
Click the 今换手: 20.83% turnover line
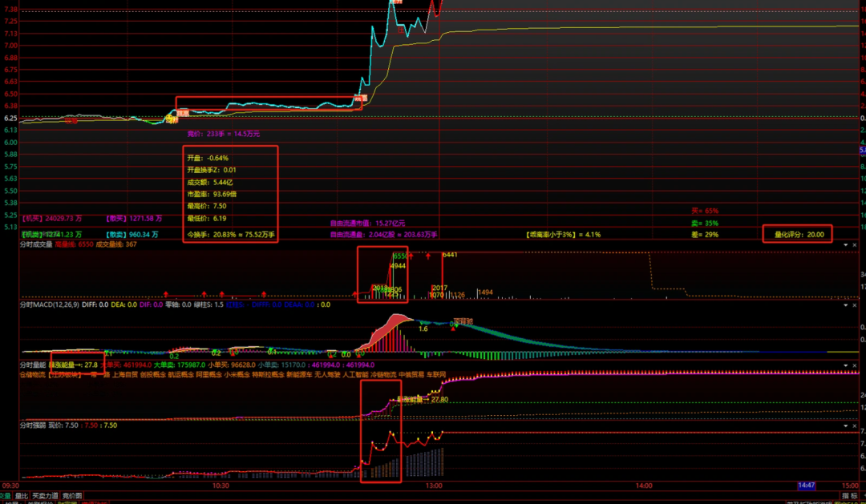point(231,235)
